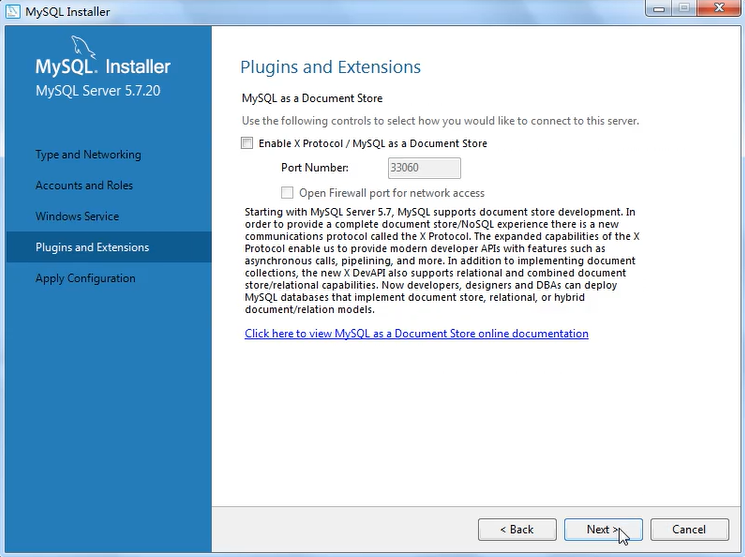Click the X Protocol description paragraph

pyautogui.click(x=442, y=260)
